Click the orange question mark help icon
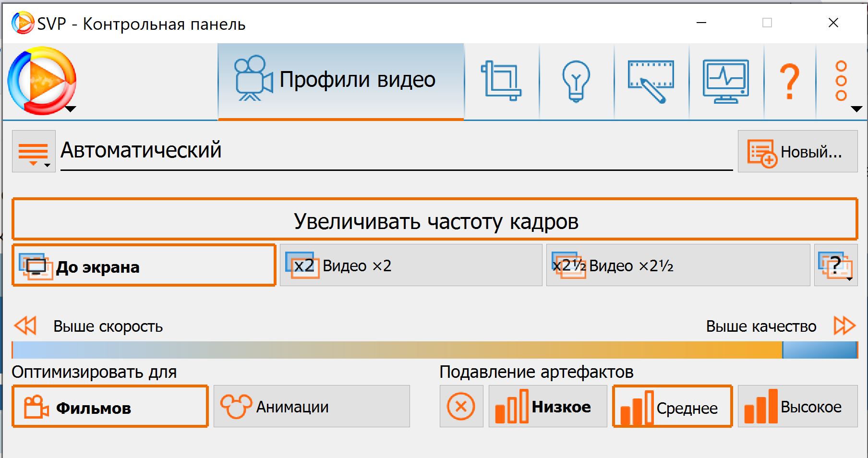The height and width of the screenshot is (458, 868). [790, 82]
